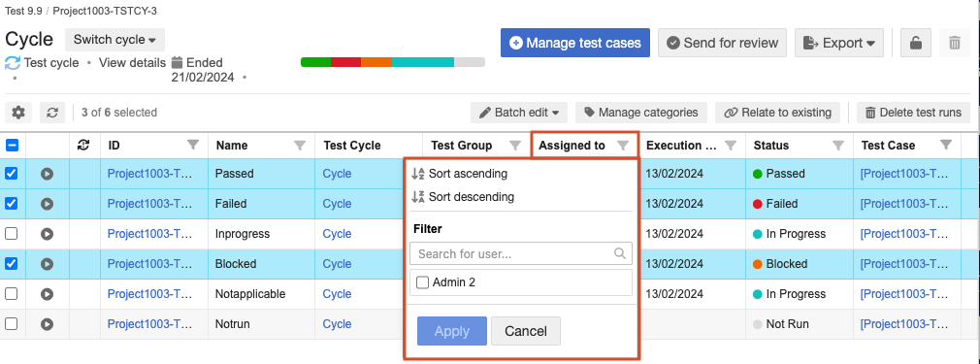Tick the Admin 2 user checkbox
This screenshot has height=364, width=980.
(422, 282)
